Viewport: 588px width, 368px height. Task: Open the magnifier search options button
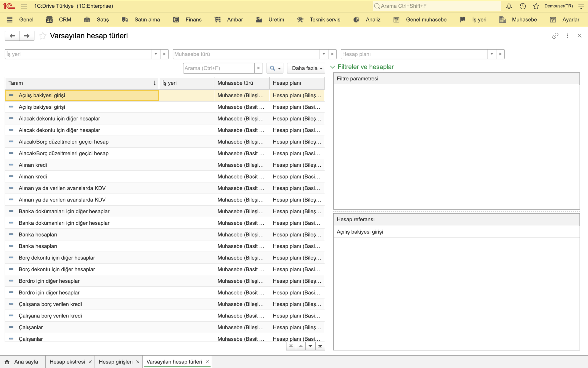tap(275, 68)
